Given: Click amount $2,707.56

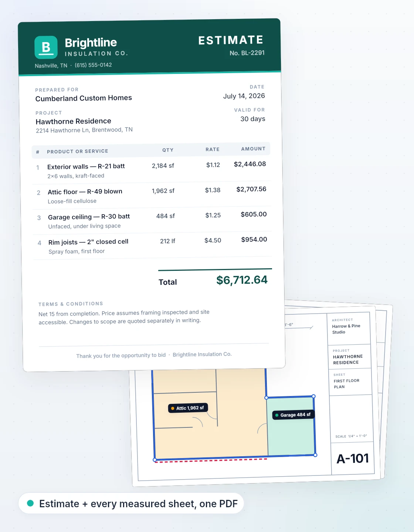Looking at the screenshot, I should [x=251, y=189].
